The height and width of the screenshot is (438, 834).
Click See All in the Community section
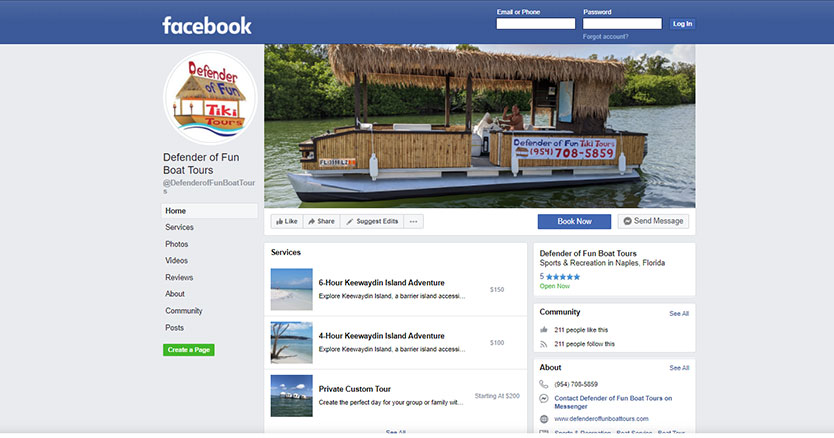[678, 313]
